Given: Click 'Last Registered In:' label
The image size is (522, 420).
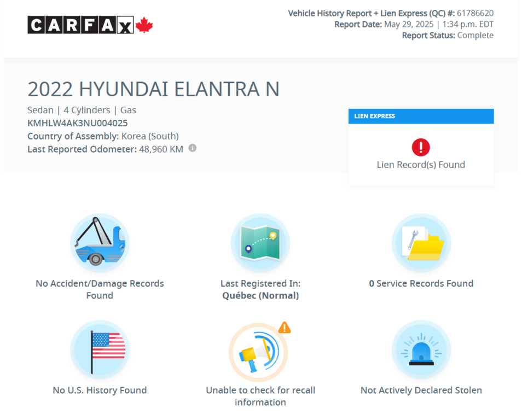Looking at the screenshot, I should click(260, 283).
